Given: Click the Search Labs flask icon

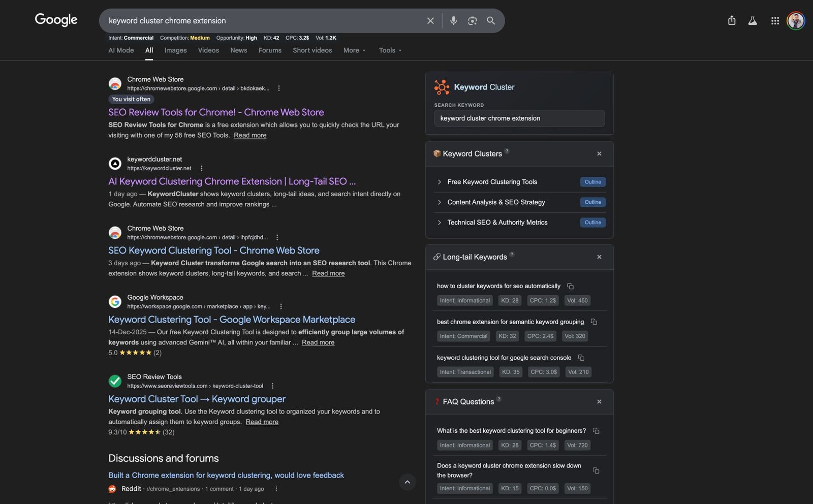Looking at the screenshot, I should pyautogui.click(x=753, y=21).
